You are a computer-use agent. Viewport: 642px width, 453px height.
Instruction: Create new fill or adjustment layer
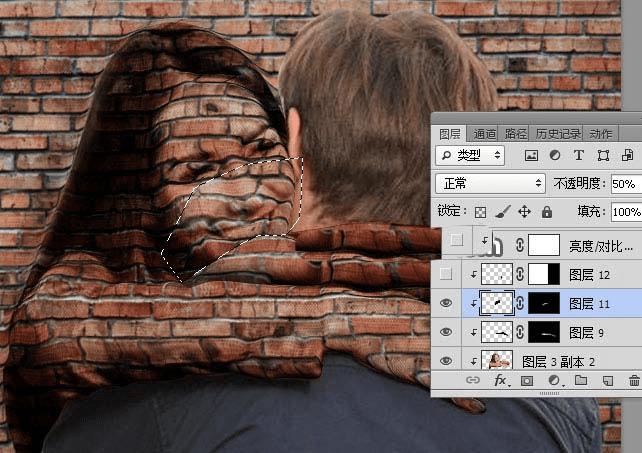pos(554,381)
